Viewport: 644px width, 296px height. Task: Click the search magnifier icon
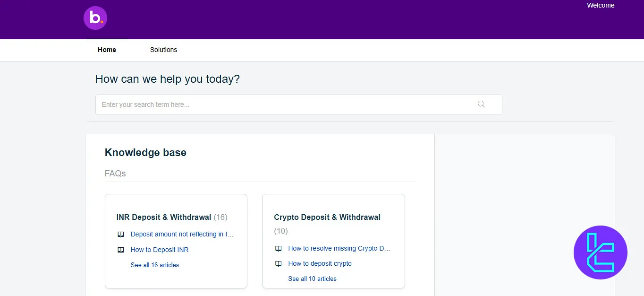pyautogui.click(x=481, y=104)
